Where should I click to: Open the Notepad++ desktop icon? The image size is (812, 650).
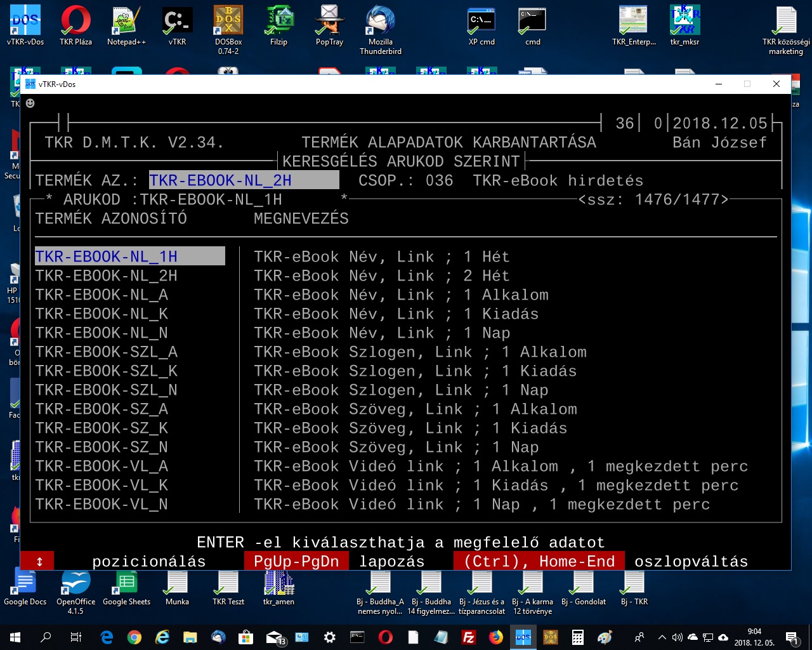[x=126, y=25]
